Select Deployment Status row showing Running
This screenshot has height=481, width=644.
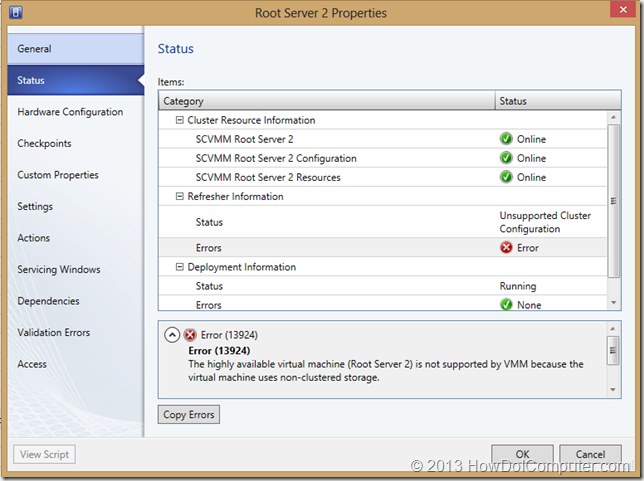coord(383,286)
